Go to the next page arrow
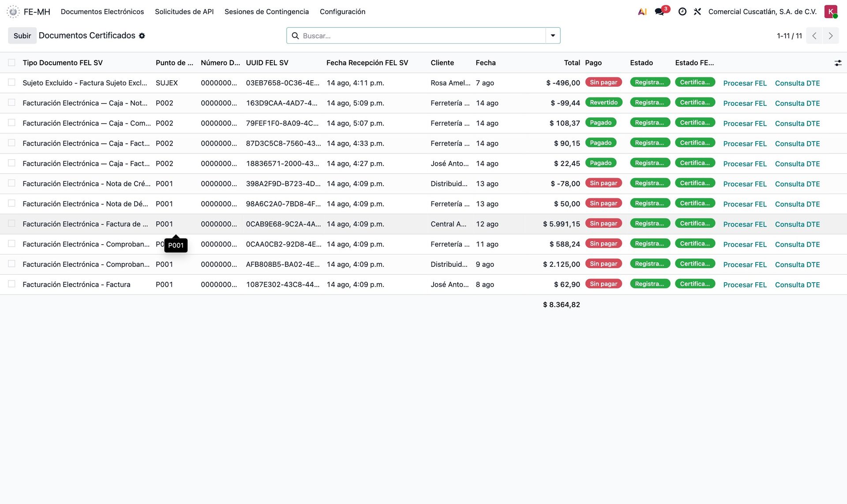847x504 pixels. point(831,36)
